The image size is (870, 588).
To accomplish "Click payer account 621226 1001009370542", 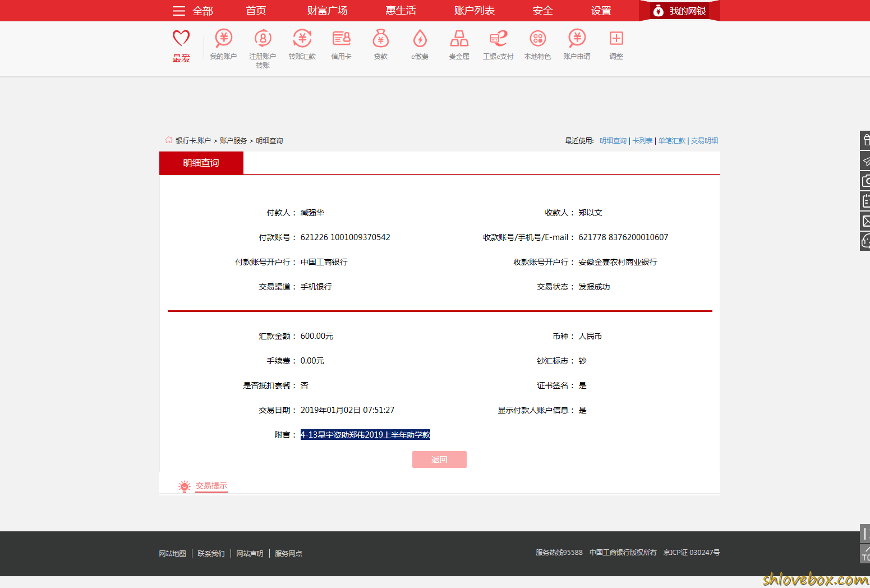I will [346, 237].
